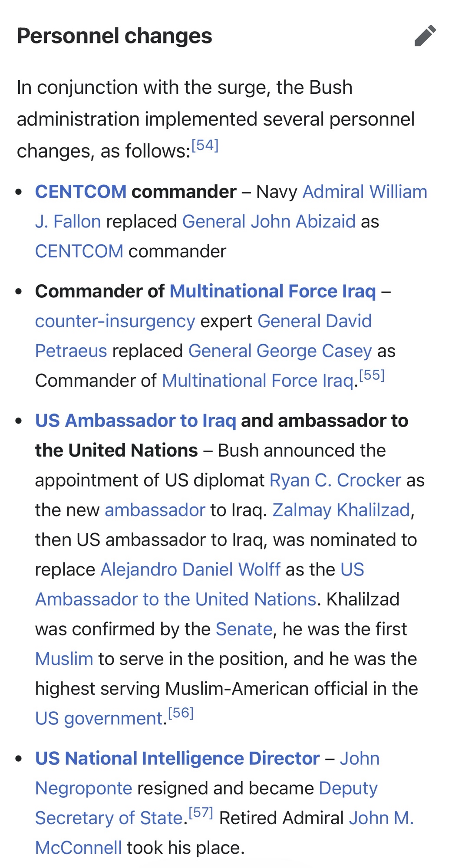452x868 pixels.
Task: Open the Zalmay Khalilzad link
Action: (x=341, y=510)
